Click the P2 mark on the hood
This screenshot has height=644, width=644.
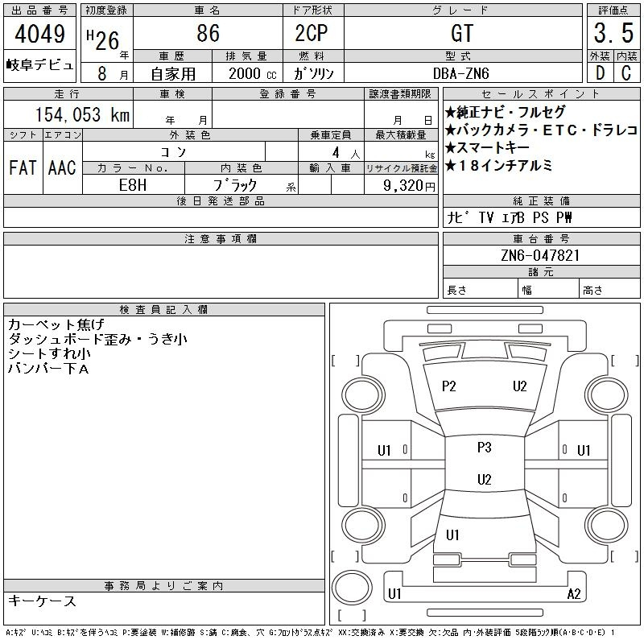449,386
